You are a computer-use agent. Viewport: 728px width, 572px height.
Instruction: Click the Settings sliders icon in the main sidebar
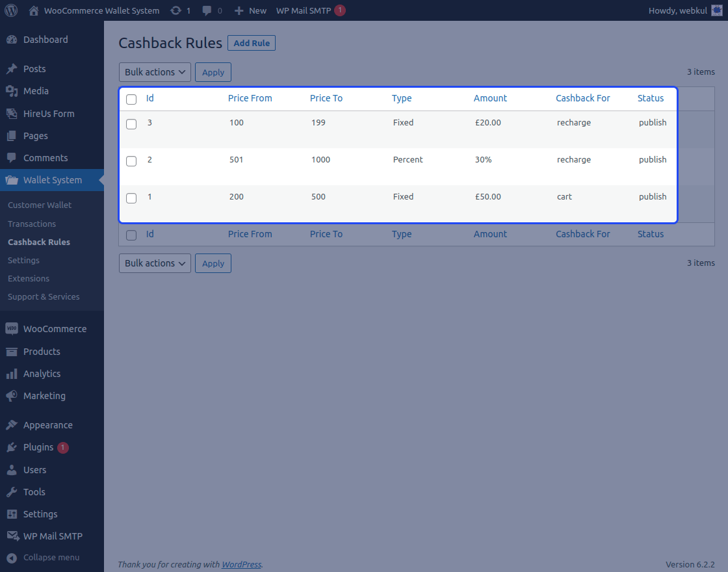pos(12,514)
